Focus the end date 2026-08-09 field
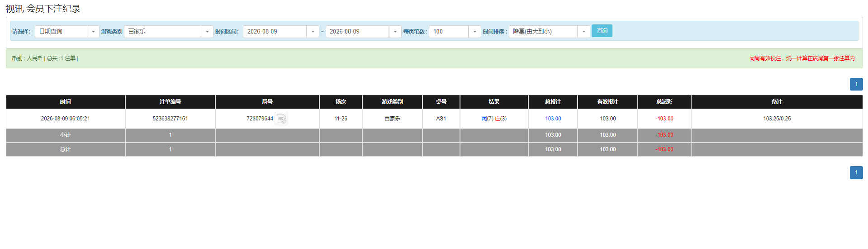The width and height of the screenshot is (868, 249). (357, 32)
